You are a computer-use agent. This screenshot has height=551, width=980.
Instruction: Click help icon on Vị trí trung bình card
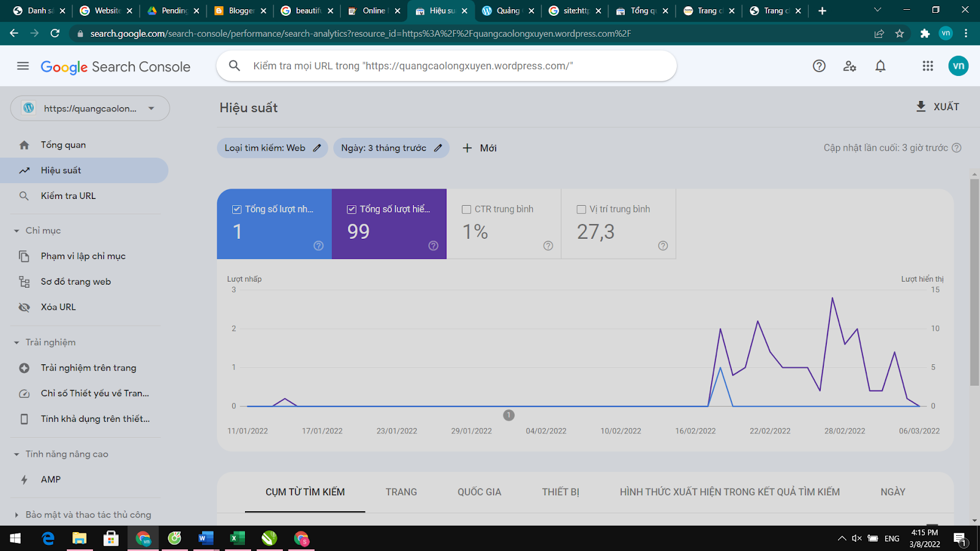point(663,246)
